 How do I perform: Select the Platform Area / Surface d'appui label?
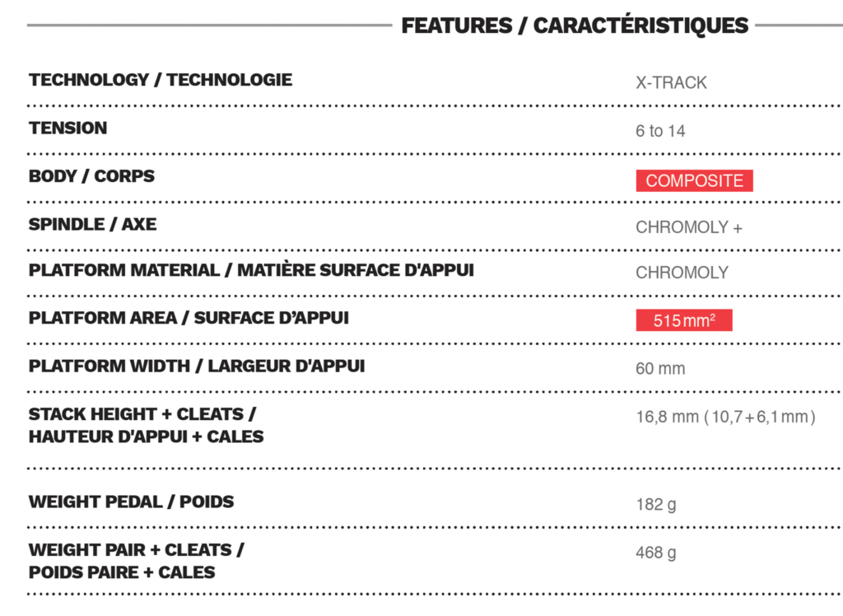click(x=189, y=318)
